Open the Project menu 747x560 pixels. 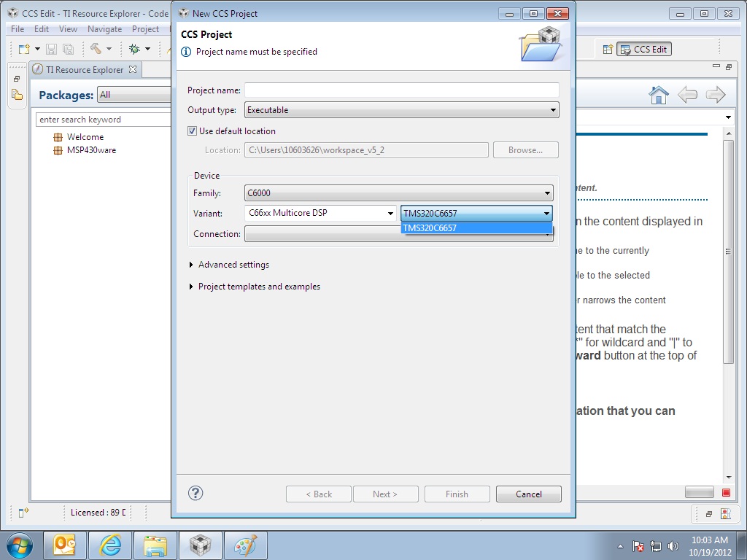click(x=145, y=29)
